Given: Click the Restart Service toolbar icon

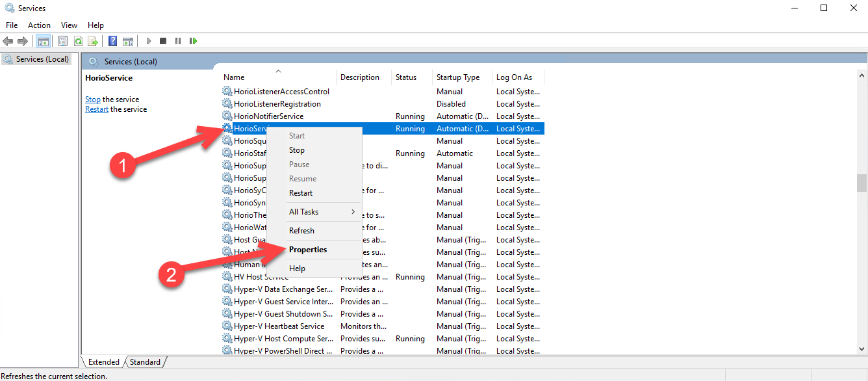Looking at the screenshot, I should point(193,41).
